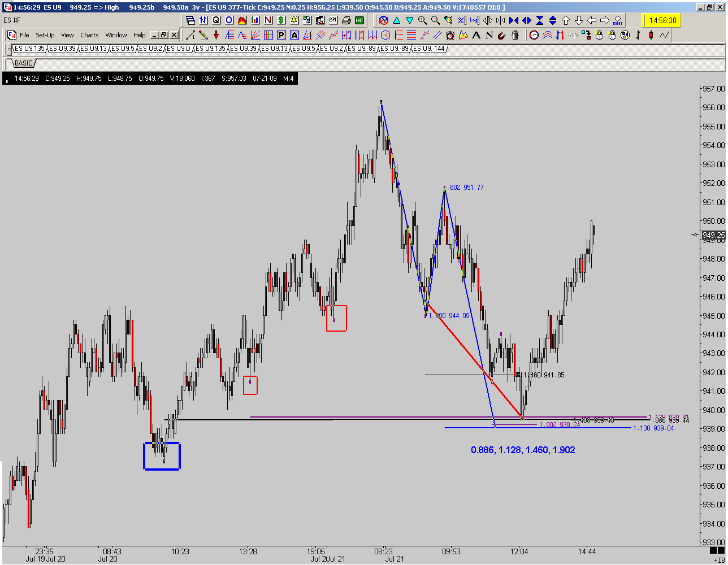Image resolution: width=728 pixels, height=565 pixels.
Task: Toggle the magnet snap tool
Action: pyautogui.click(x=502, y=35)
